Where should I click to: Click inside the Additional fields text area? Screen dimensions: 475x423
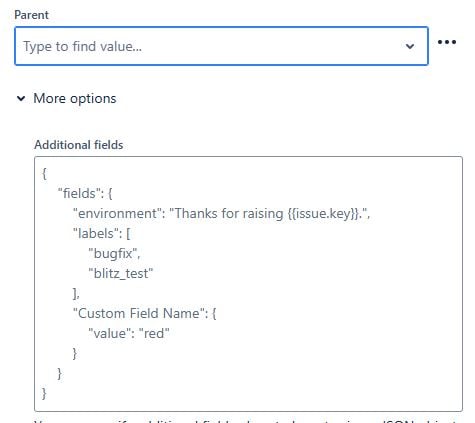[248, 284]
